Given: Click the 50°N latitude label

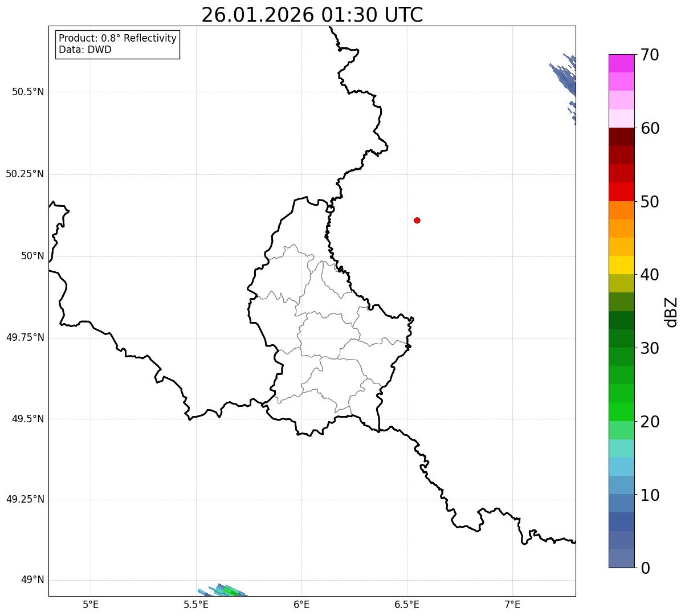Looking at the screenshot, I should tap(32, 256).
